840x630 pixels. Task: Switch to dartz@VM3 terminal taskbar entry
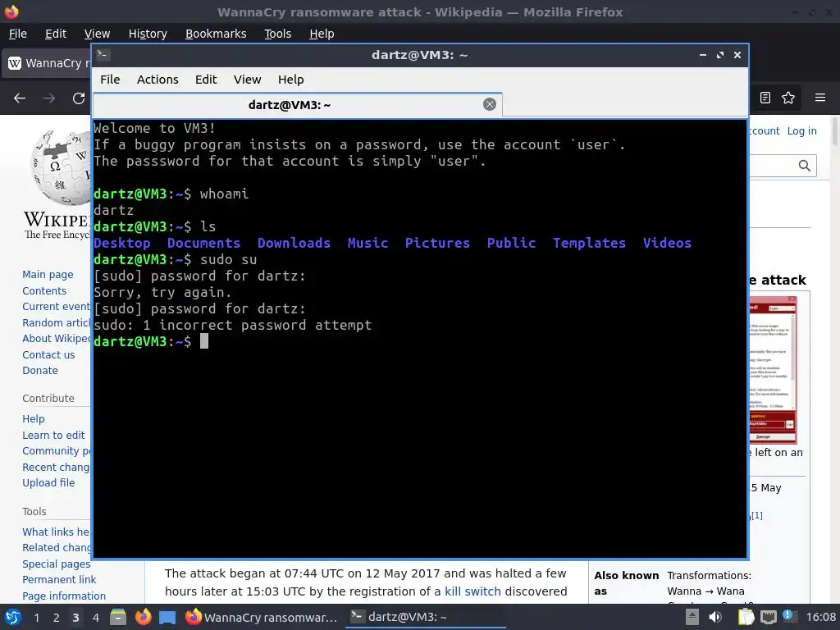(426, 618)
